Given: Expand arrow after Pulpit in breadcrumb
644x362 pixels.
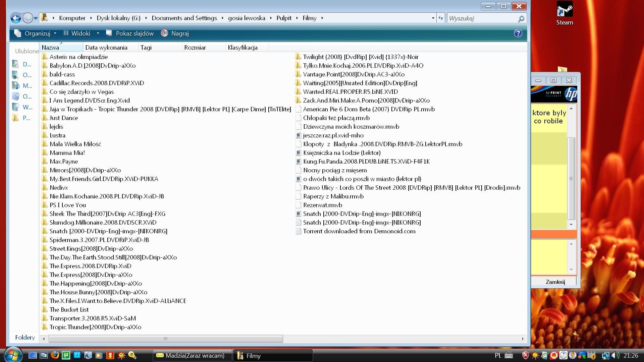Looking at the screenshot, I should coord(297,18).
